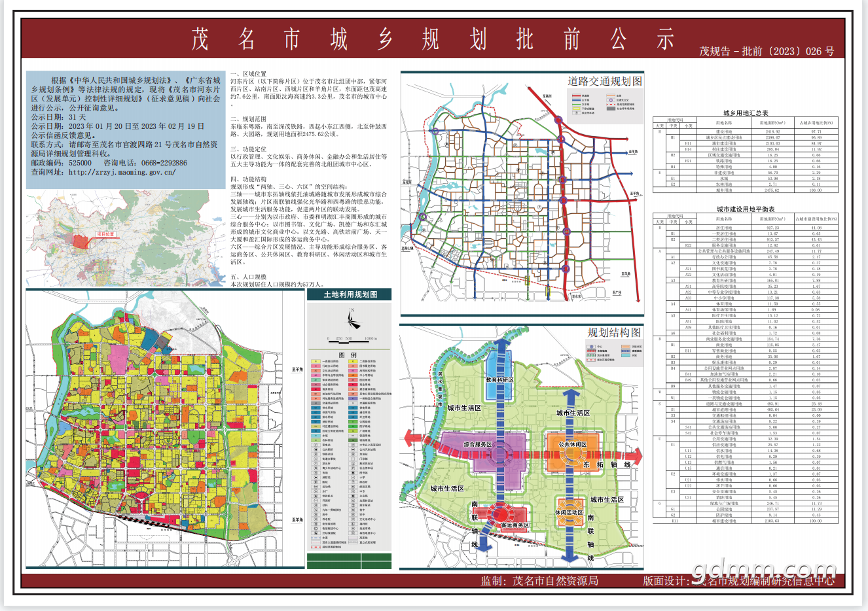Click the heading 二、规划范围
The height and width of the screenshot is (611, 868).
pyautogui.click(x=249, y=120)
